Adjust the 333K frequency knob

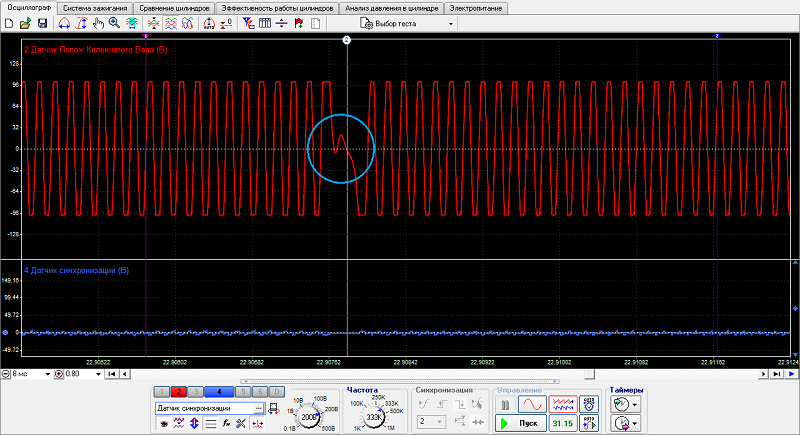coord(374,417)
